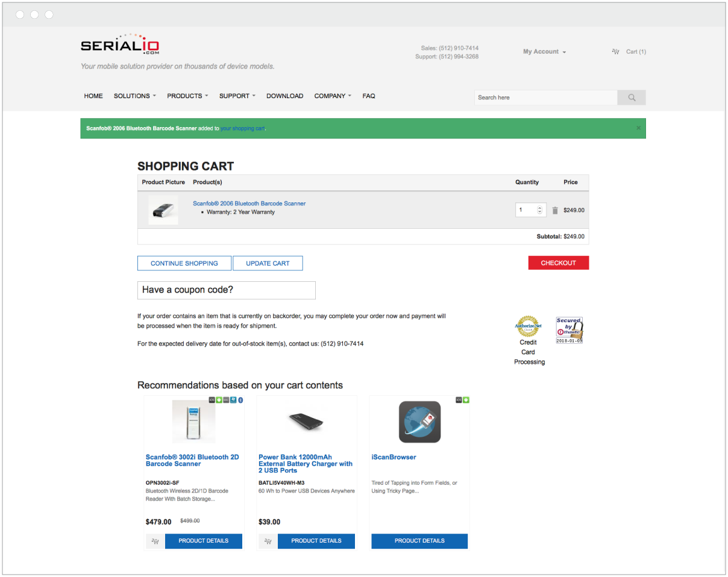Viewport: 728px width, 577px height.
Task: Click Bluetooth icon on Scanfob 3002i card
Action: (x=240, y=400)
